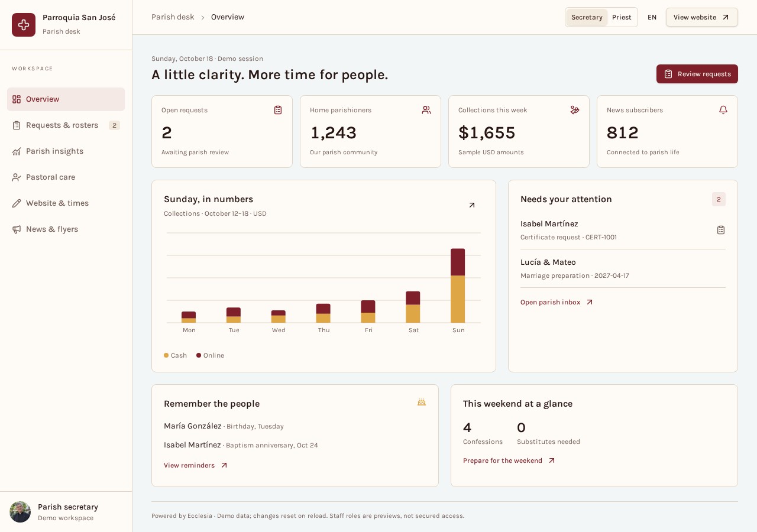Click the Substitutes needed count

coord(521,427)
